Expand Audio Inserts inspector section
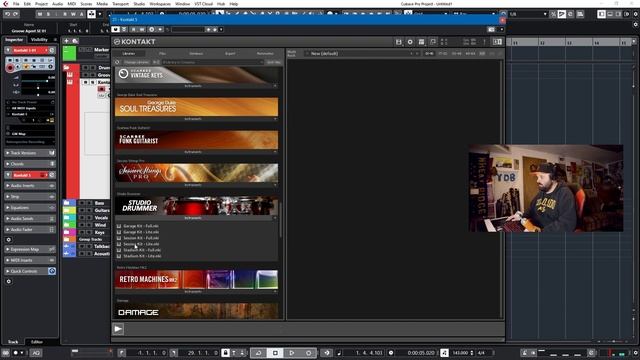Image resolution: width=640 pixels, height=360 pixels. click(x=30, y=186)
